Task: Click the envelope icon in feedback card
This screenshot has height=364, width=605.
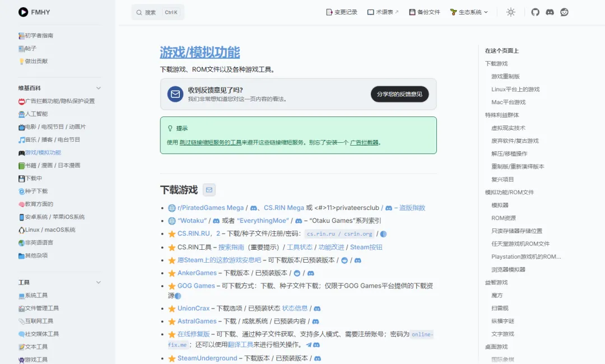Action: [175, 94]
